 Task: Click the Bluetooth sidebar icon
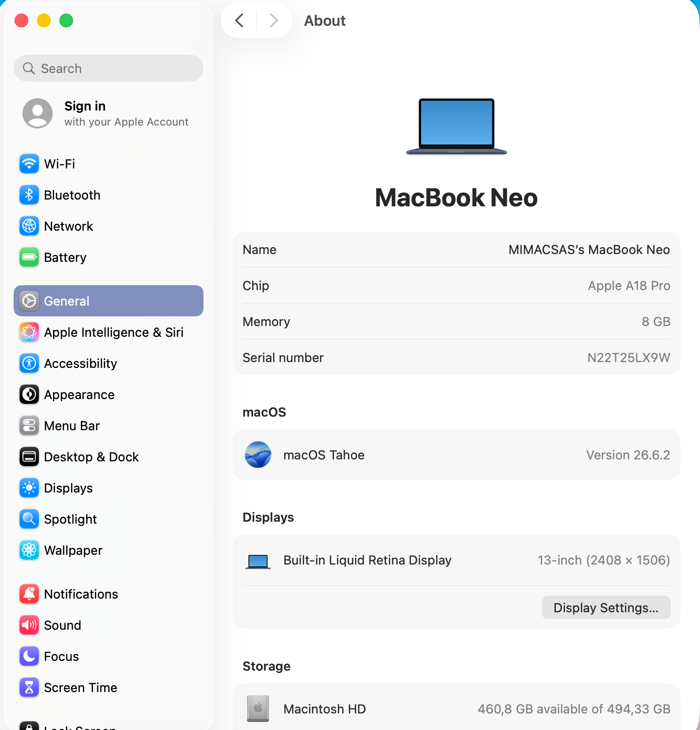[x=29, y=195]
